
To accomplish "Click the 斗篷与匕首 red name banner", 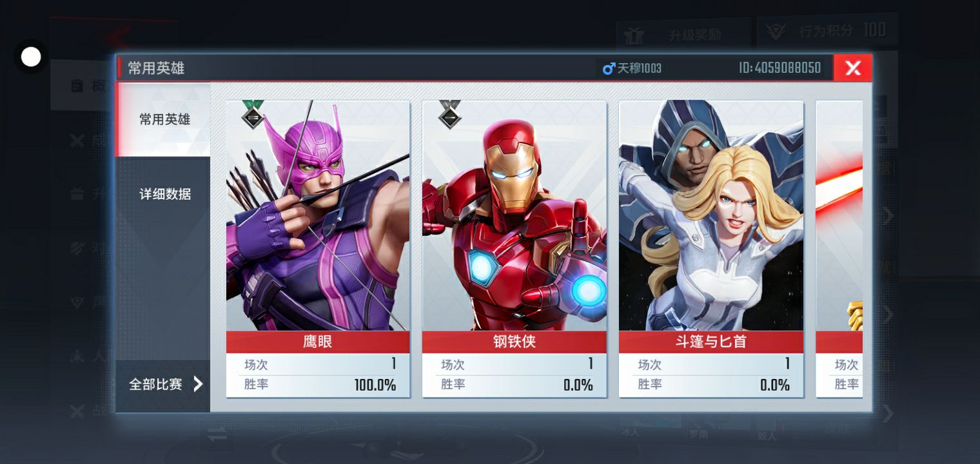I will (x=711, y=342).
